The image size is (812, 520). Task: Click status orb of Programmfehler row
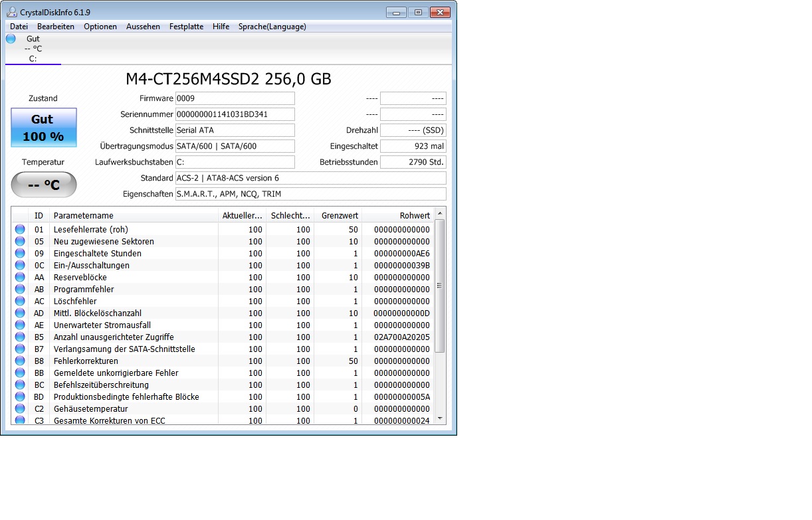click(20, 289)
